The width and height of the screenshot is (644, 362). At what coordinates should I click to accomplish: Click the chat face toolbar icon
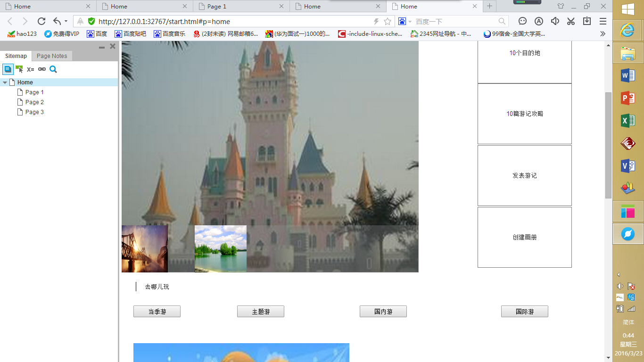click(x=522, y=21)
